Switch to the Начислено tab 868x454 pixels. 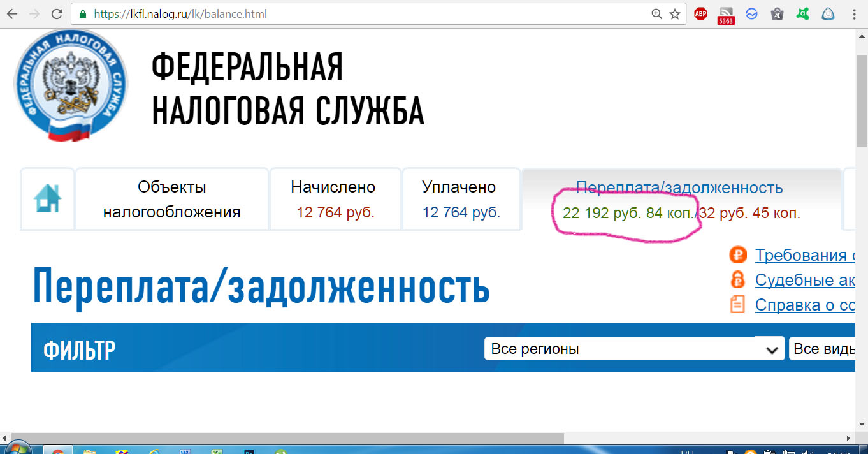pos(335,199)
